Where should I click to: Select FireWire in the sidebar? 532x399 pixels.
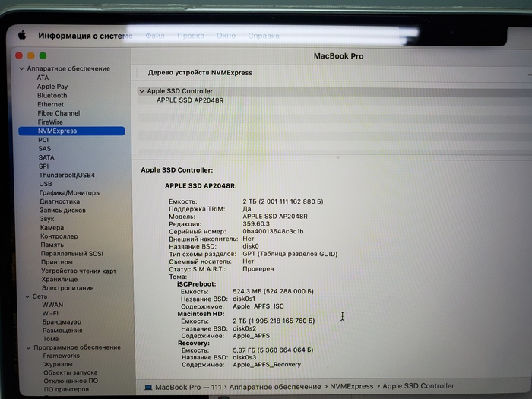pos(50,122)
